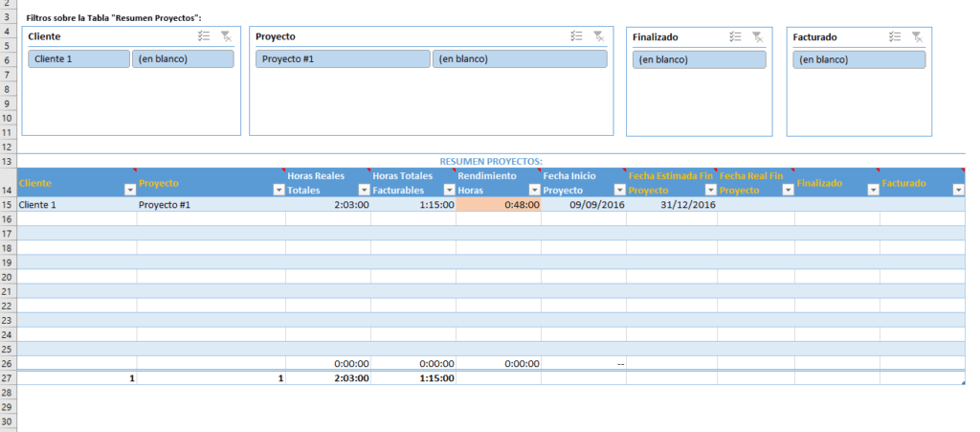Open the Fecha Inicio Proyecto filter dropdown

pos(619,190)
